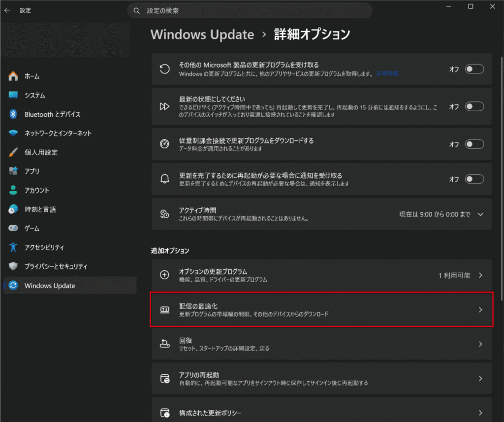Screen dimensions: 504x422
Task: Click the network Wi-Fi icon in sidebar
Action: click(x=13, y=133)
